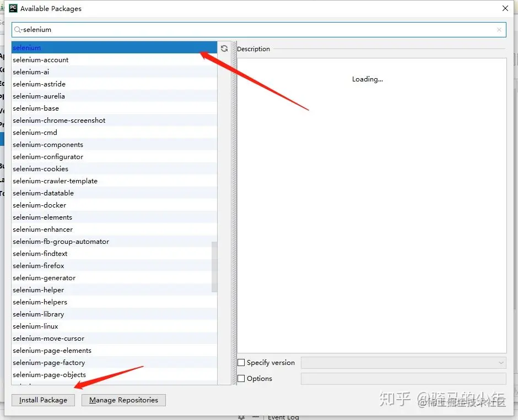Click the refresh packages list icon
Viewport: 518px width, 420px height.
(224, 48)
